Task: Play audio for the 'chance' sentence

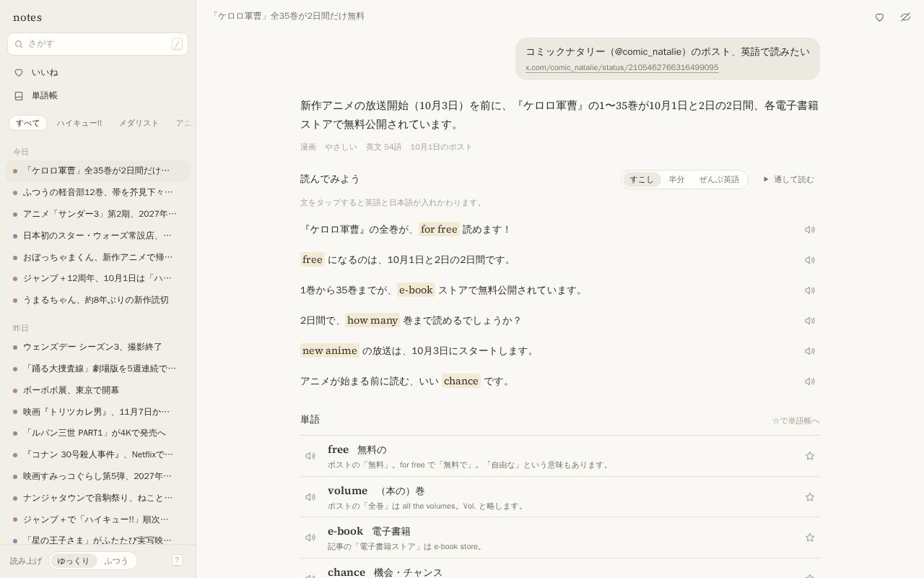Action: click(x=810, y=381)
